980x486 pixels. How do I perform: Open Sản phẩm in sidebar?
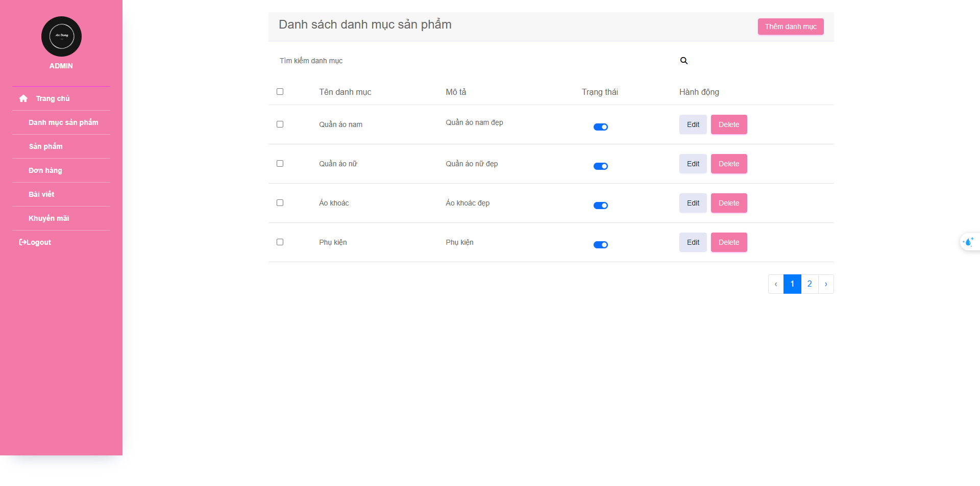point(45,146)
